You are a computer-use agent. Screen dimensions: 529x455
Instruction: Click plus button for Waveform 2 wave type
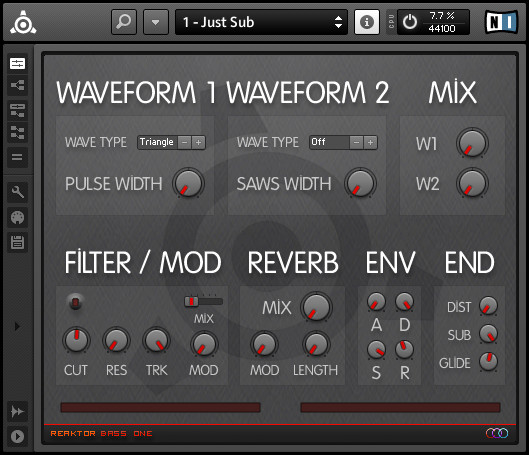[x=370, y=143]
